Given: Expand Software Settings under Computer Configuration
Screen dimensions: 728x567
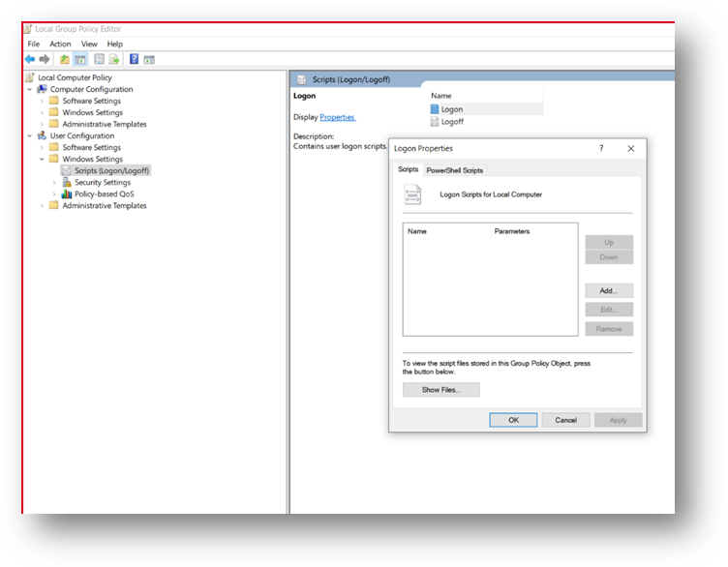Looking at the screenshot, I should point(42,101).
